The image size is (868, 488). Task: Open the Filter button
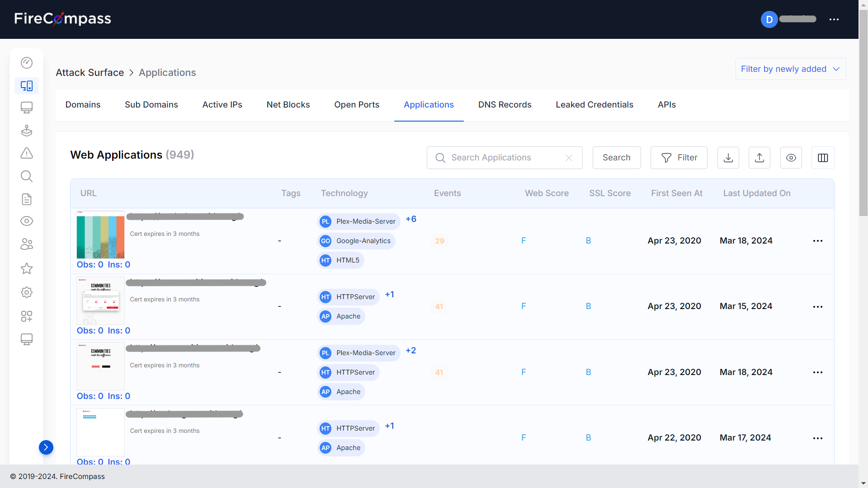tap(679, 158)
